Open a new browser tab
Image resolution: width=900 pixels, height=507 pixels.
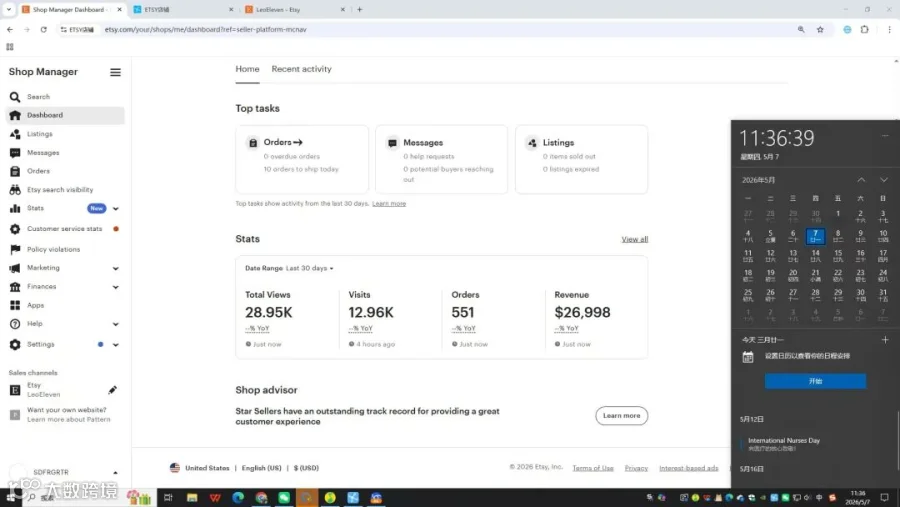pyautogui.click(x=359, y=10)
